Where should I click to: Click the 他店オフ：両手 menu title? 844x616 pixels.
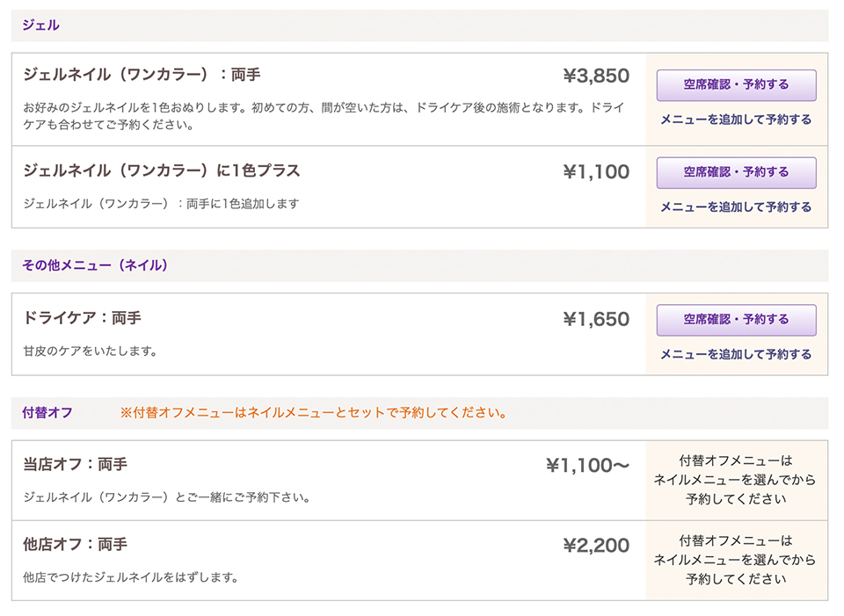75,545
